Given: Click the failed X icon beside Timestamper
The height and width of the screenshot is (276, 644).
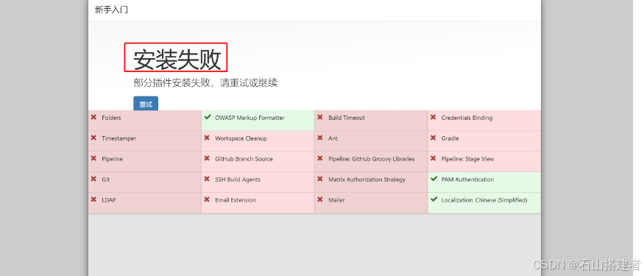Looking at the screenshot, I should click(93, 138).
